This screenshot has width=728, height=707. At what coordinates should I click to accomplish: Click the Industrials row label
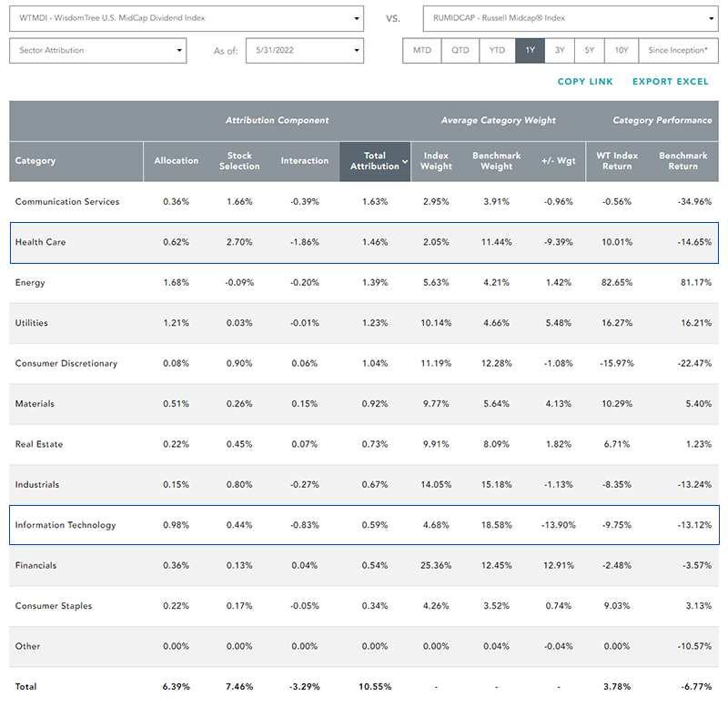pyautogui.click(x=37, y=485)
